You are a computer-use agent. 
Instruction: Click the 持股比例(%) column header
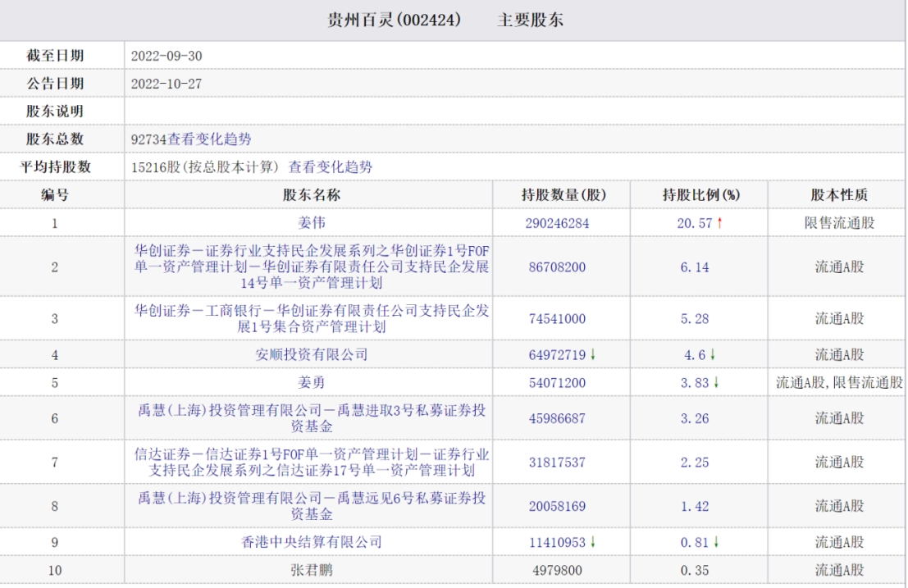(x=700, y=195)
